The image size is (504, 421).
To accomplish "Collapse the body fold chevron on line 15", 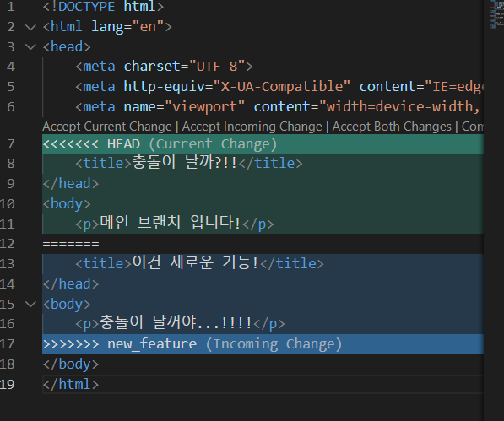I will pos(30,304).
